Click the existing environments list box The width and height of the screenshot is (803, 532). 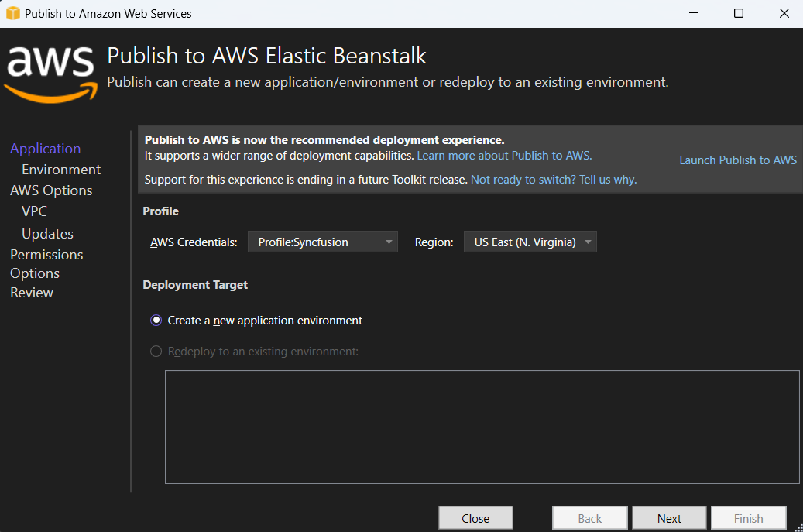coord(482,427)
